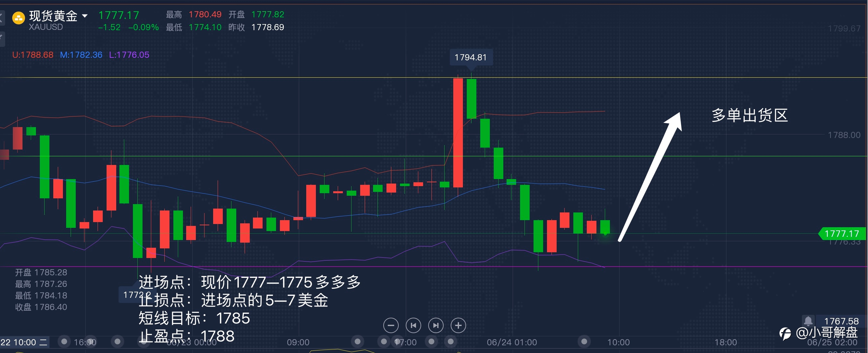Click the -0.09% change percentage
868x353 pixels.
point(143,27)
